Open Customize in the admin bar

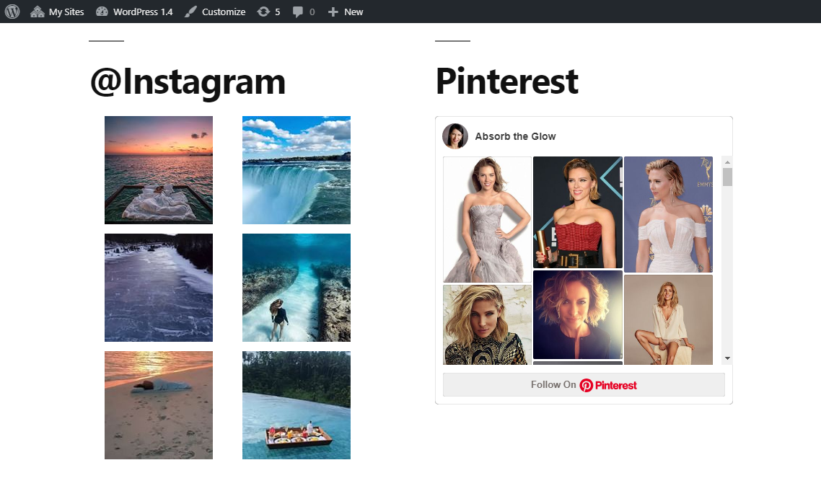pyautogui.click(x=215, y=12)
